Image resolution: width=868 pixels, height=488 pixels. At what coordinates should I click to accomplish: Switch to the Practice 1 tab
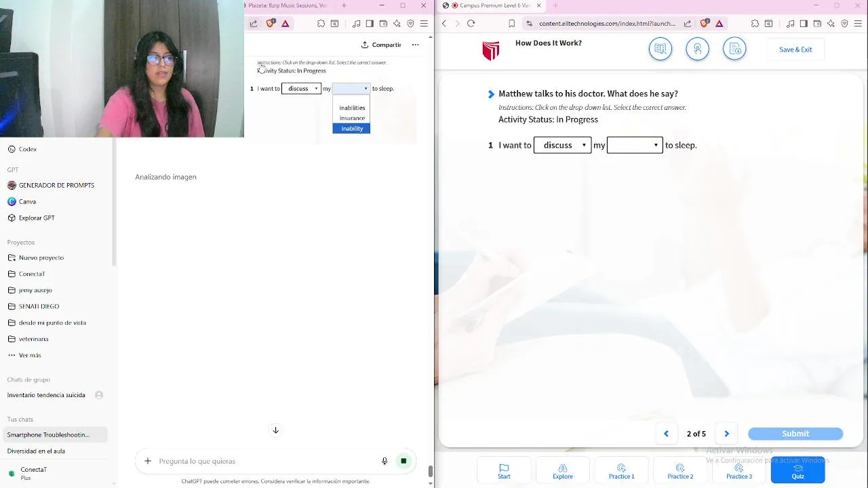tap(621, 471)
